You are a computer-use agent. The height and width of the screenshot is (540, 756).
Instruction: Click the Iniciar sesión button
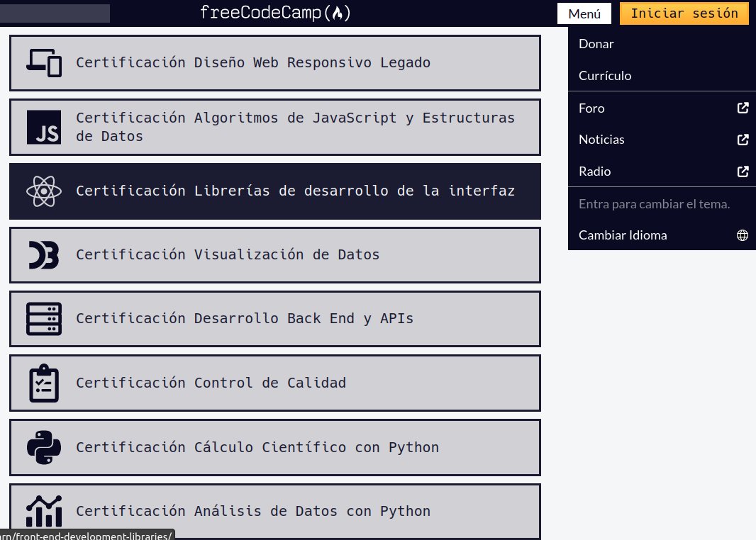(684, 13)
